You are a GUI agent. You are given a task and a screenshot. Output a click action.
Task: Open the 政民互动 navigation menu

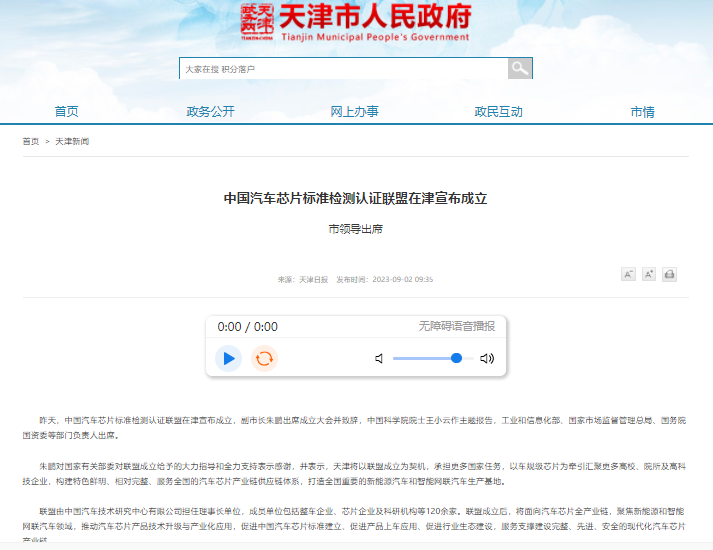coord(498,111)
